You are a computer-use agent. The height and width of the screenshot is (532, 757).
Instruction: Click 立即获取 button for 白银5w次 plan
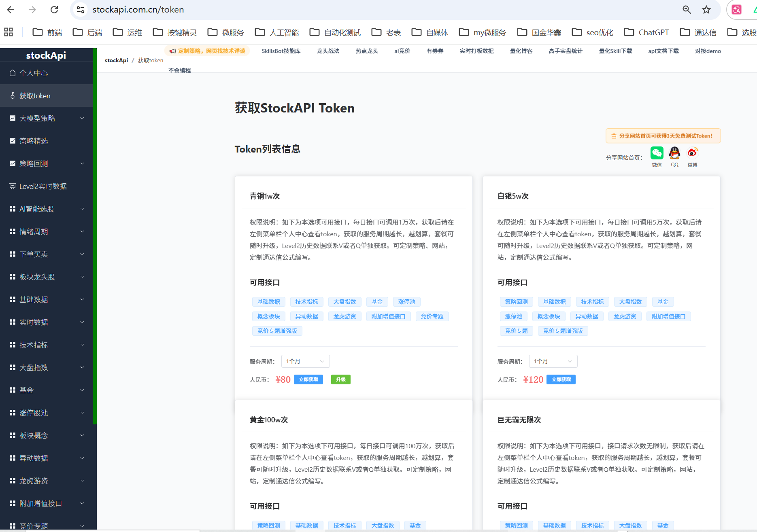[561, 379]
